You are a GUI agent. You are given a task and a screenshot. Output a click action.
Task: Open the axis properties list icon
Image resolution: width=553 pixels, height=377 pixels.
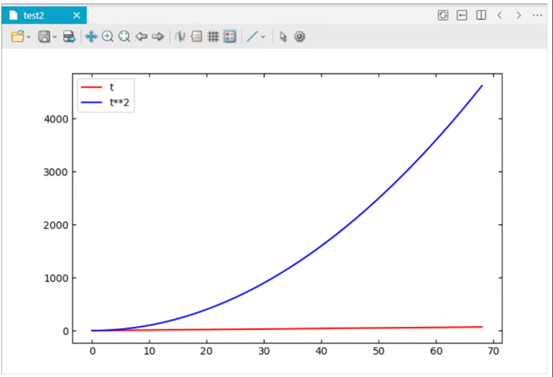(196, 36)
